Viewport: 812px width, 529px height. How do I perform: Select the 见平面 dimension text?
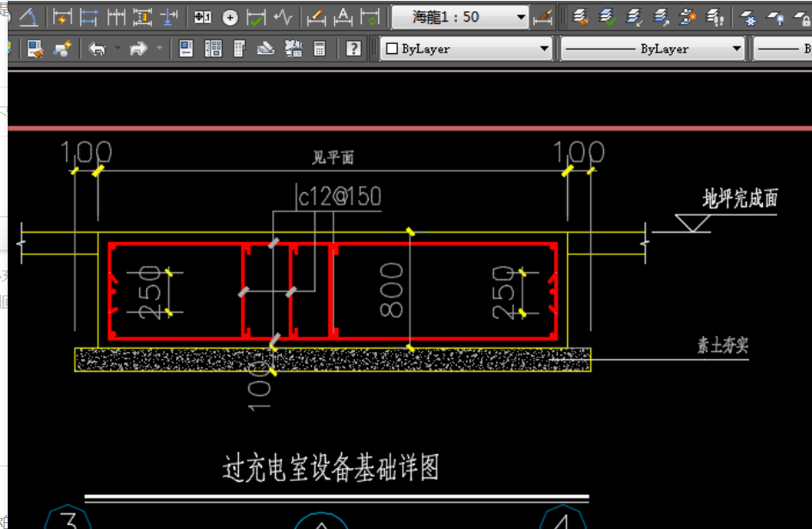tap(333, 157)
